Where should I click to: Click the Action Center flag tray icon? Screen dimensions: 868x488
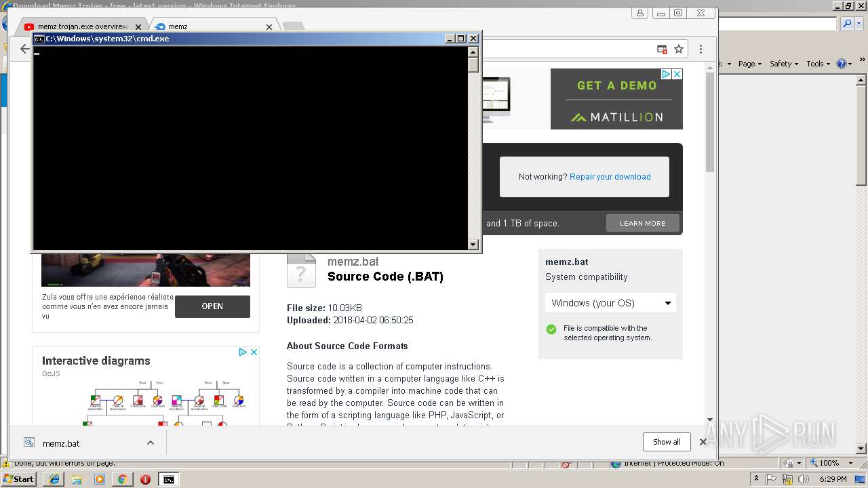coord(772,479)
